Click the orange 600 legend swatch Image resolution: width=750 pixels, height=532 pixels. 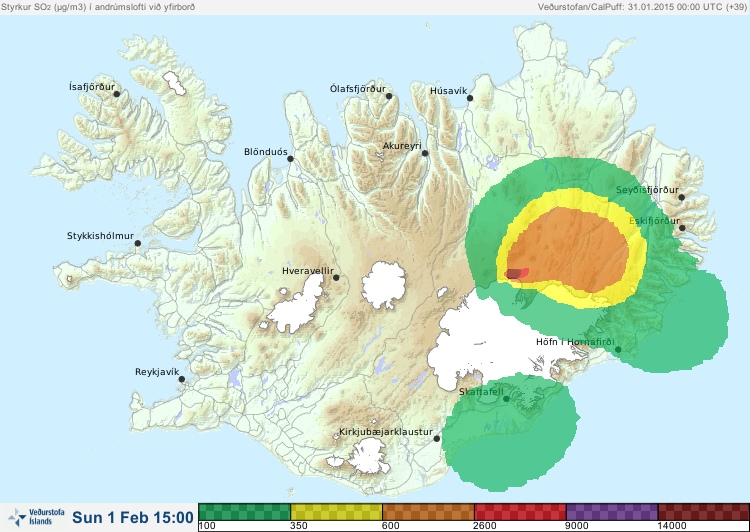coord(429,512)
